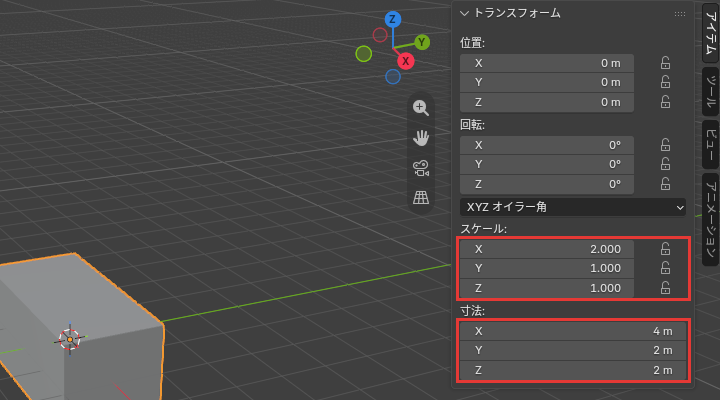Screen dimensions: 720x400
Task: Switch to the ツール sidebar tab
Action: point(710,91)
